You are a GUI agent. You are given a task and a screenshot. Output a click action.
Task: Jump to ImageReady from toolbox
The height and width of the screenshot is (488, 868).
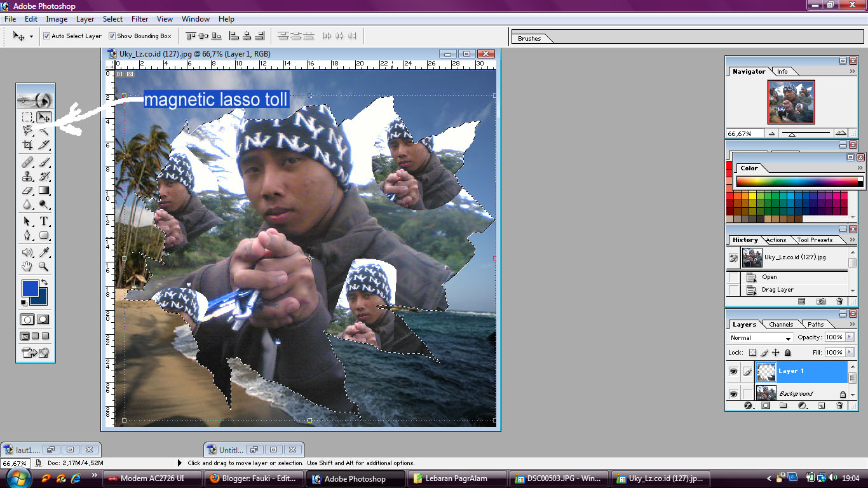point(36,353)
